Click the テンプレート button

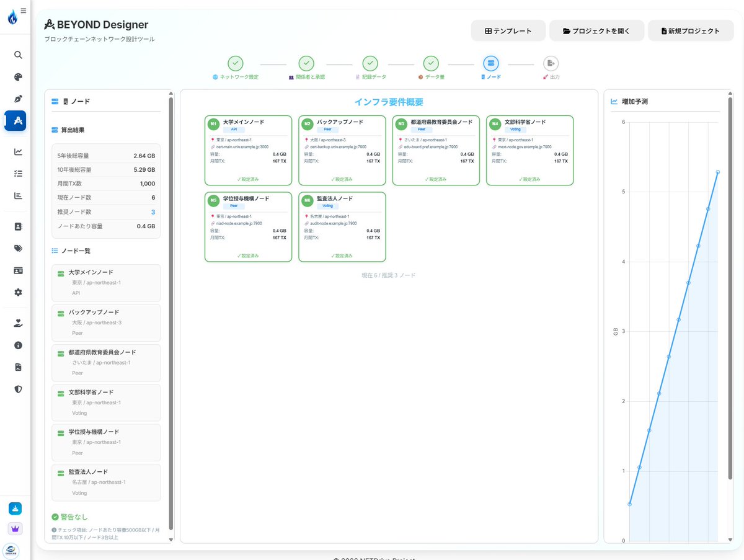[x=508, y=30]
